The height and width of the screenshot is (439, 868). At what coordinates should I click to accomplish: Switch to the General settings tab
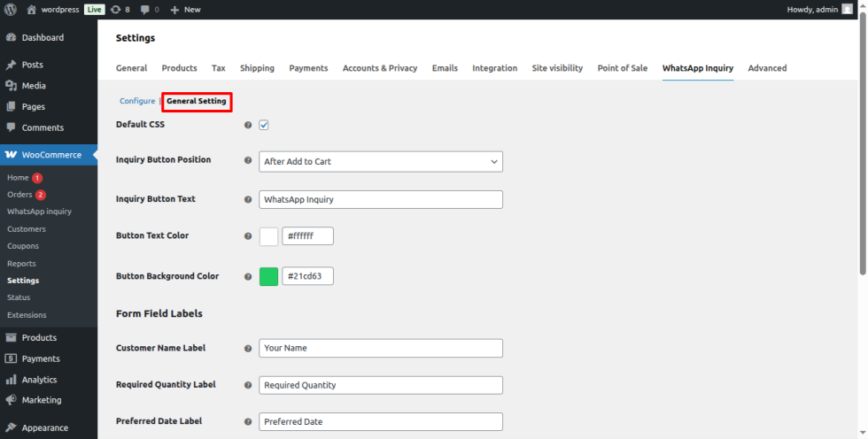coord(131,68)
